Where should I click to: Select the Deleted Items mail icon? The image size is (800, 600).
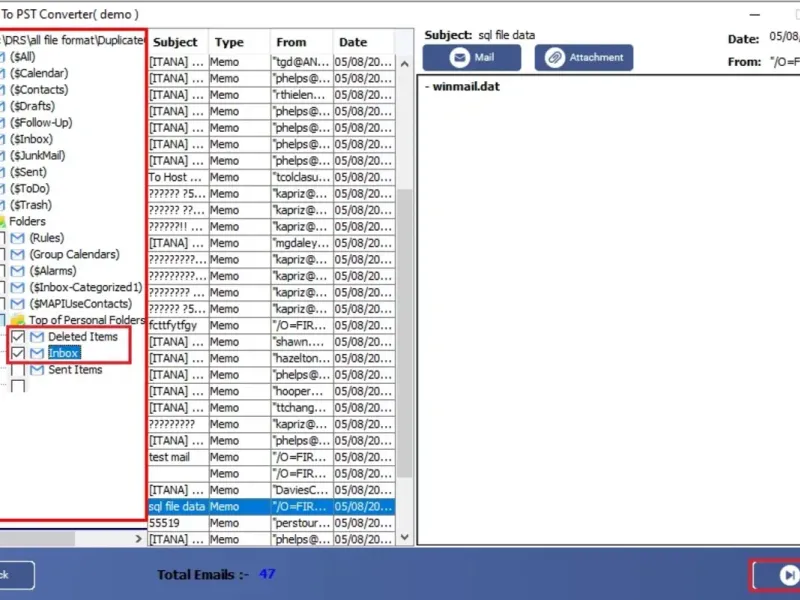37,337
